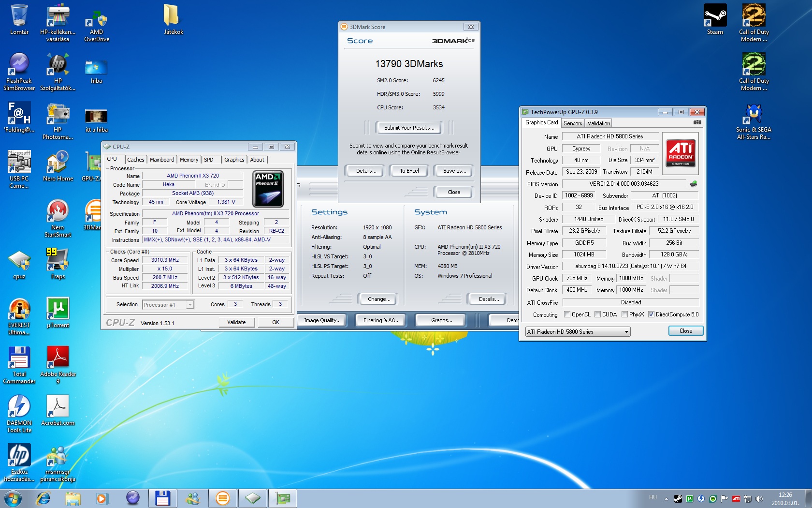Switch to Mainboard tab in CPU-Z
The height and width of the screenshot is (508, 812).
point(162,160)
